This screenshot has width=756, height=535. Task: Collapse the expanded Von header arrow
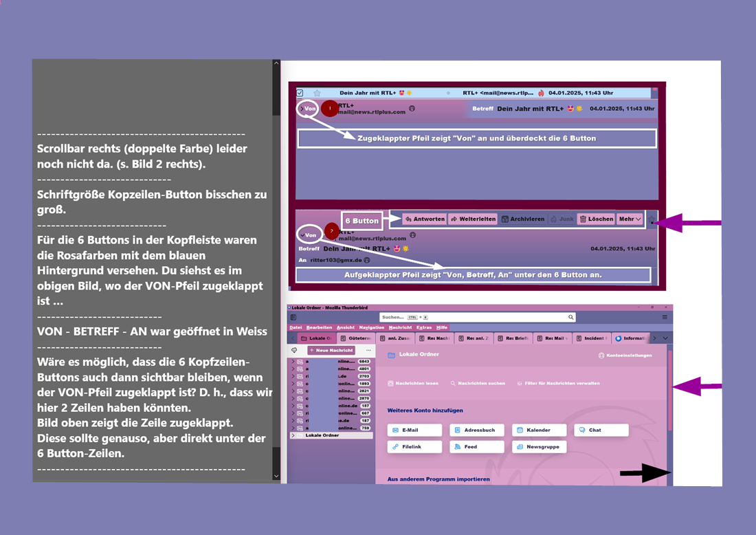coord(302,235)
